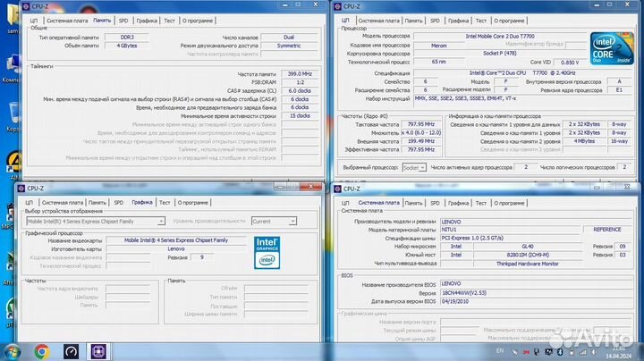Select Память tab in the ЦП window

[x=413, y=21]
